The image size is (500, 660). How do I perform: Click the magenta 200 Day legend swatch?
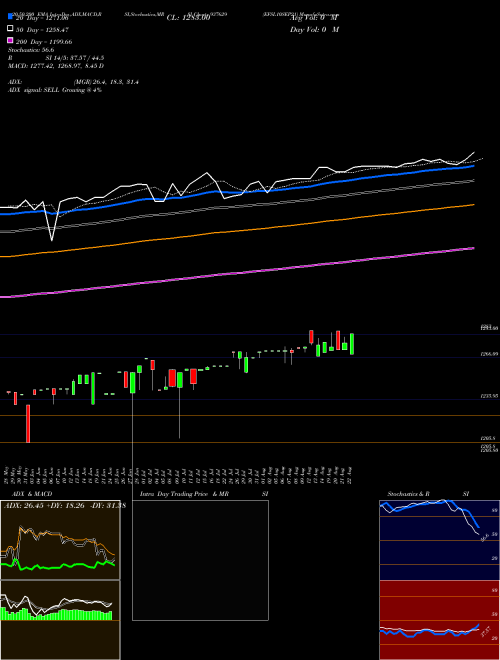pyautogui.click(x=11, y=40)
